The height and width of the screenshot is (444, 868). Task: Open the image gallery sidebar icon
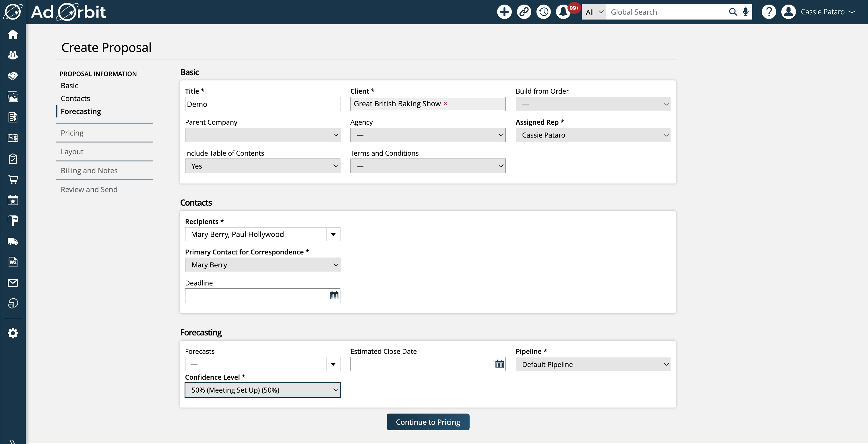[13, 97]
